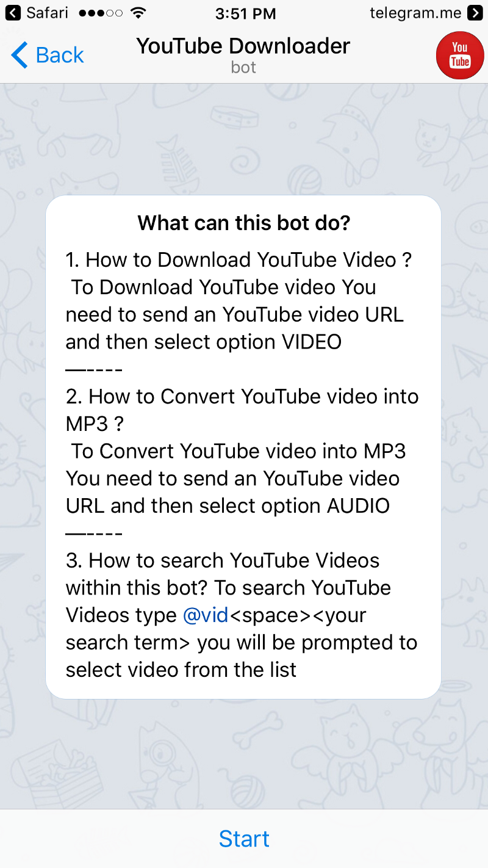Screen dimensions: 488x868
Task: Tap the return-to-Safari arrow icon
Action: [x=13, y=12]
